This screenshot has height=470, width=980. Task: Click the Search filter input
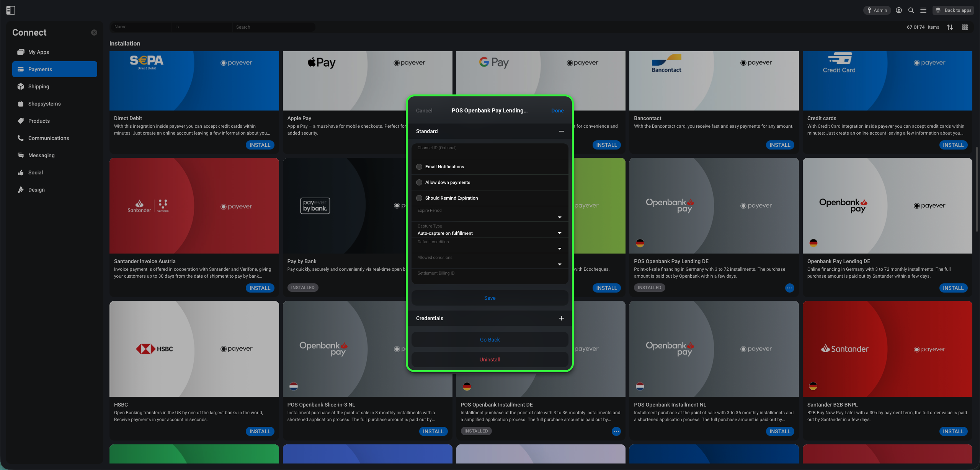[274, 27]
